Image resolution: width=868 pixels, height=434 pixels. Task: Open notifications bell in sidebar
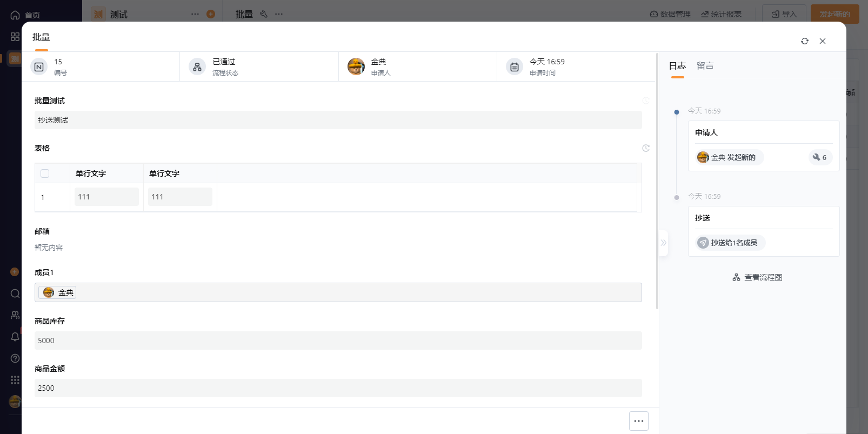tap(15, 337)
